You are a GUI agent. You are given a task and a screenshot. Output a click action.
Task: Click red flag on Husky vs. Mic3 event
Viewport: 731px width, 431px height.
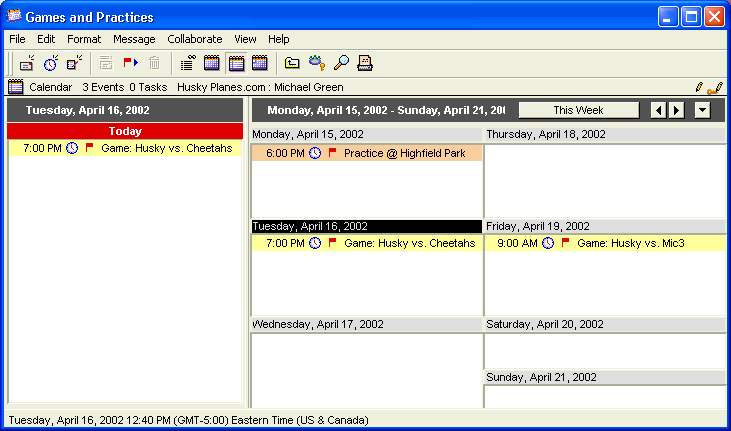point(565,243)
